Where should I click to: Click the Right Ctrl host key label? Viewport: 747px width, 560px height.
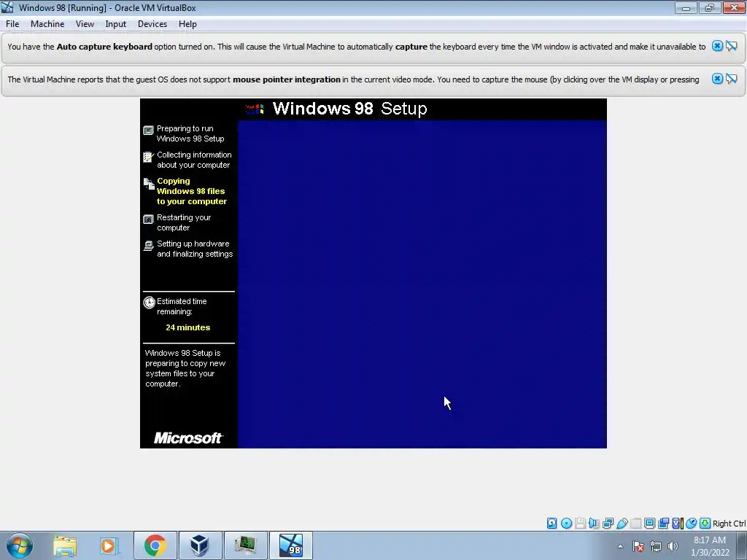click(729, 524)
